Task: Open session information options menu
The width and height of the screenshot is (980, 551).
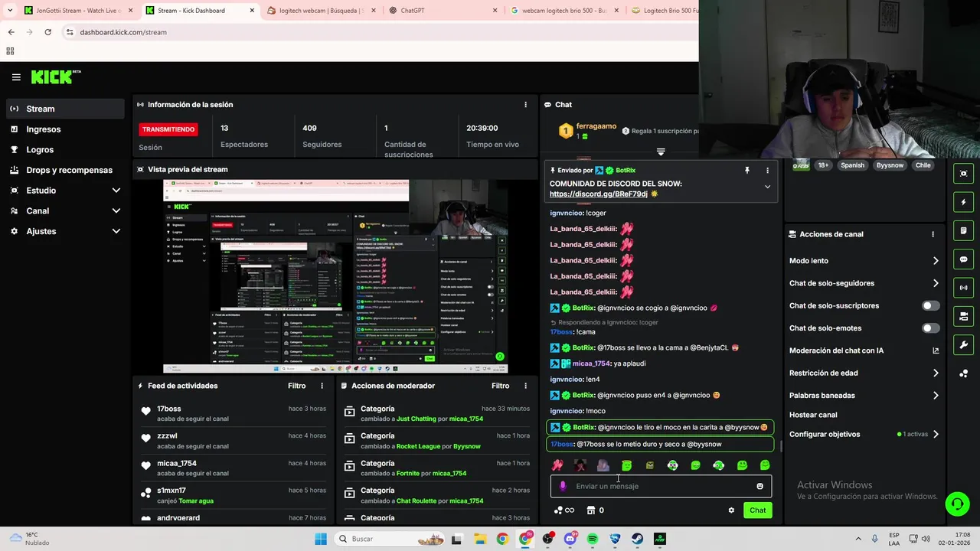Action: [525, 105]
